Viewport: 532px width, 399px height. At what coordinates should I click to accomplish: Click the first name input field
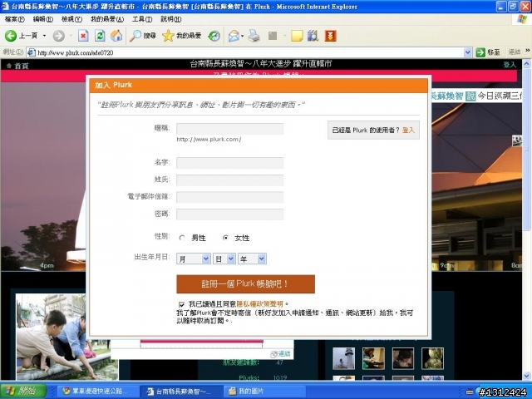coord(229,163)
